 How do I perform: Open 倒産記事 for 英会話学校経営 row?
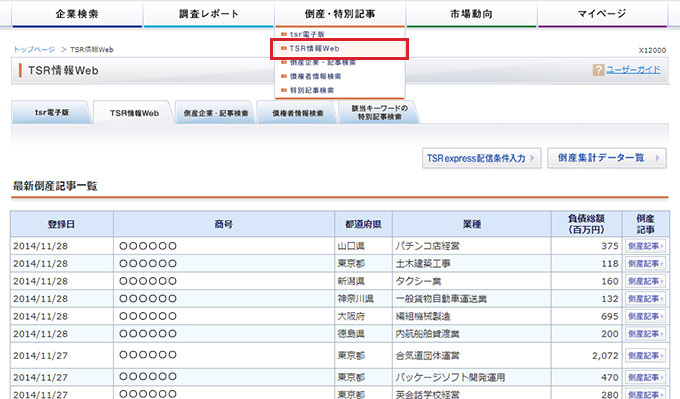645,394
